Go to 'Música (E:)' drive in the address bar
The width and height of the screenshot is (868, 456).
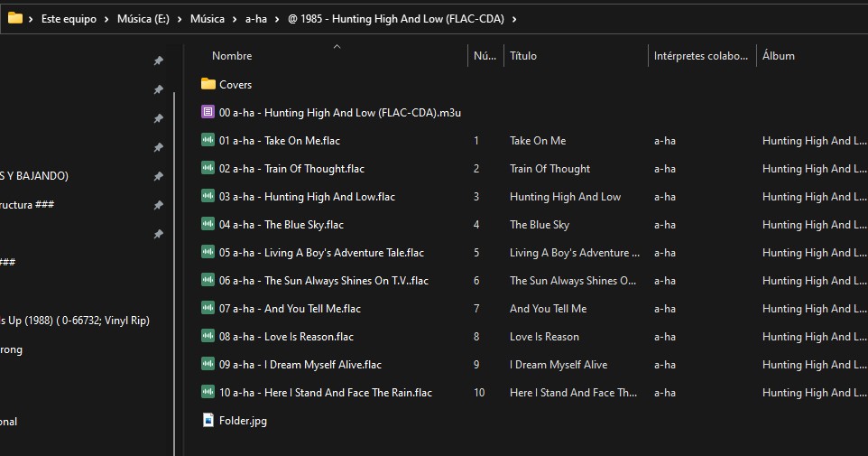pos(143,19)
